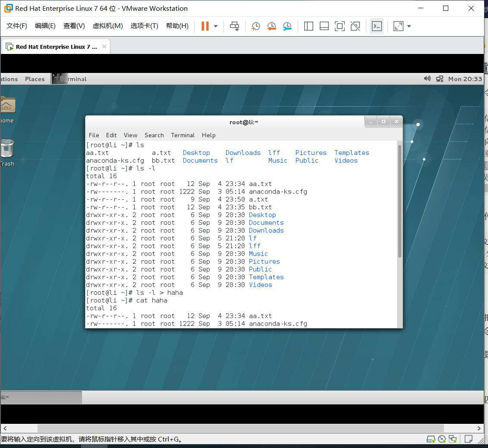Image resolution: width=488 pixels, height=448 pixels.
Task: Click the VMware horizontal scrollbar thumb
Action: coord(241,428)
